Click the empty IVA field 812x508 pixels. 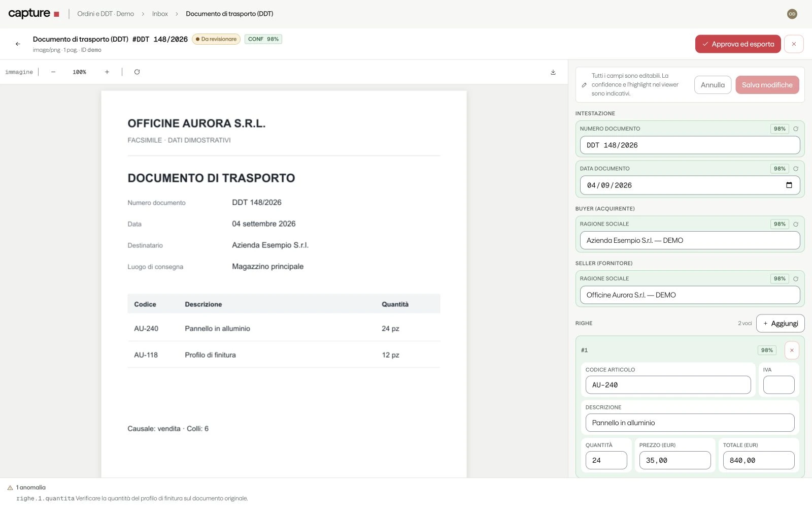(779, 385)
